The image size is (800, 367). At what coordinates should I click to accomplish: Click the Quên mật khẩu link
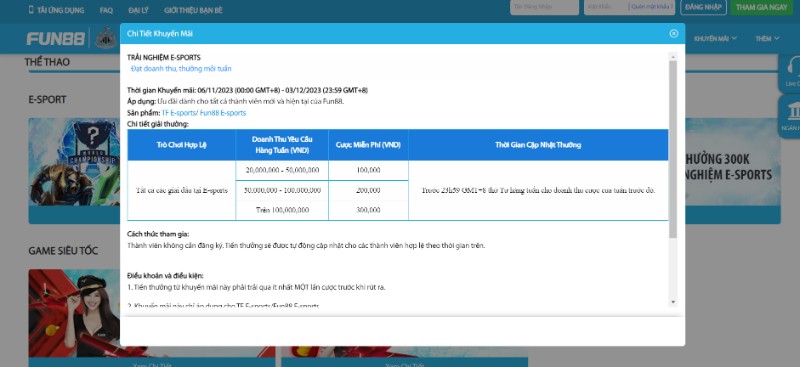652,7
